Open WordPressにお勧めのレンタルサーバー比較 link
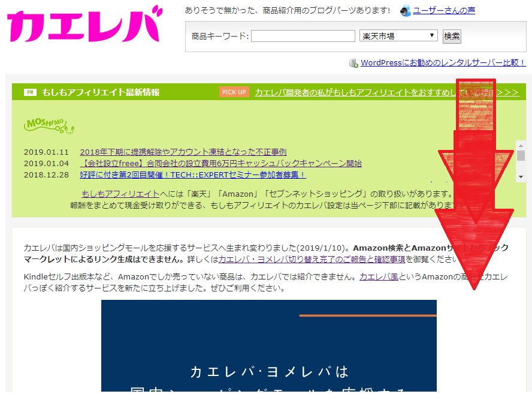532x403 pixels. click(443, 63)
